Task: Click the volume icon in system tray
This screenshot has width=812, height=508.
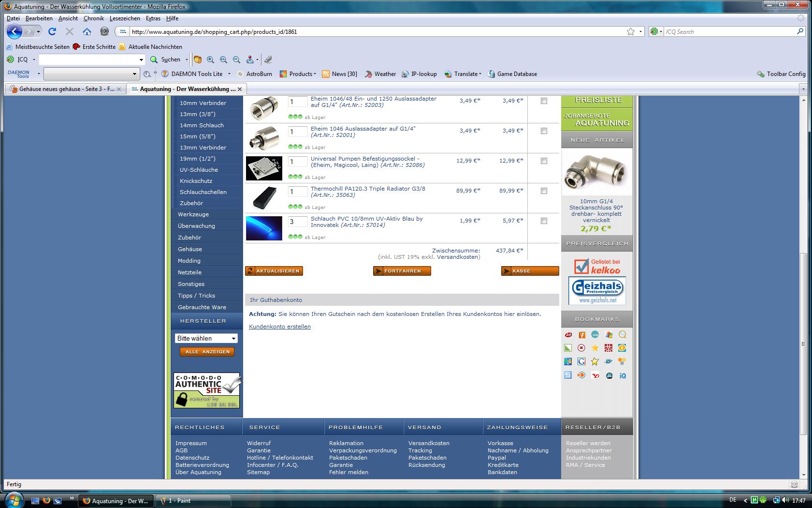Action: (785, 500)
